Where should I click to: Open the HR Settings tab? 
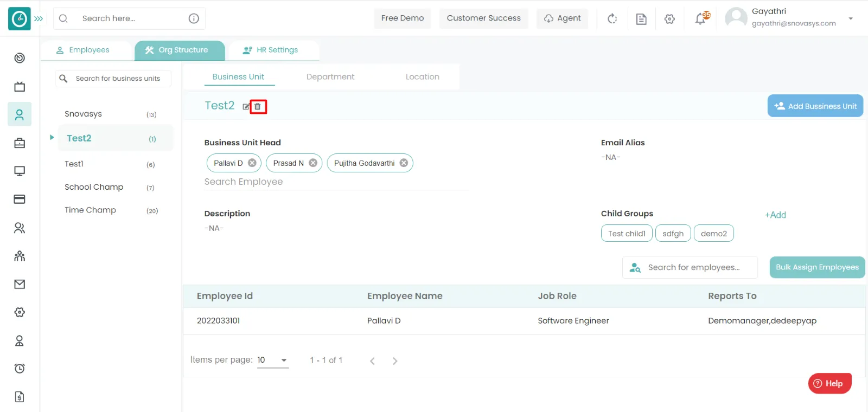point(273,50)
